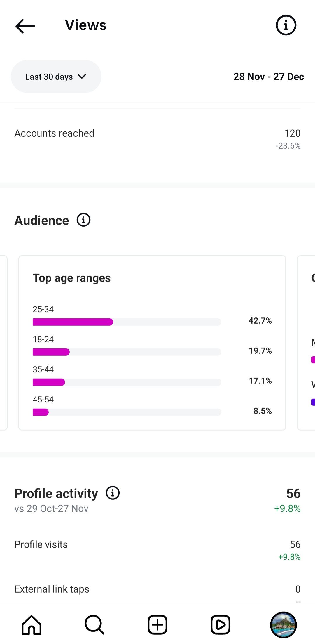Screen dimensions: 315x644
Task: Open profile via avatar thumbnail
Action: pos(283,625)
